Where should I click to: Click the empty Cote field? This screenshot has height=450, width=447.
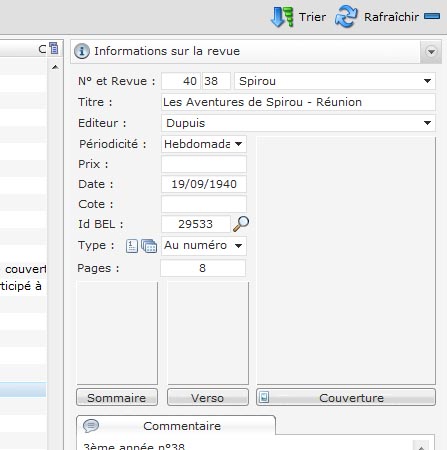coord(204,204)
